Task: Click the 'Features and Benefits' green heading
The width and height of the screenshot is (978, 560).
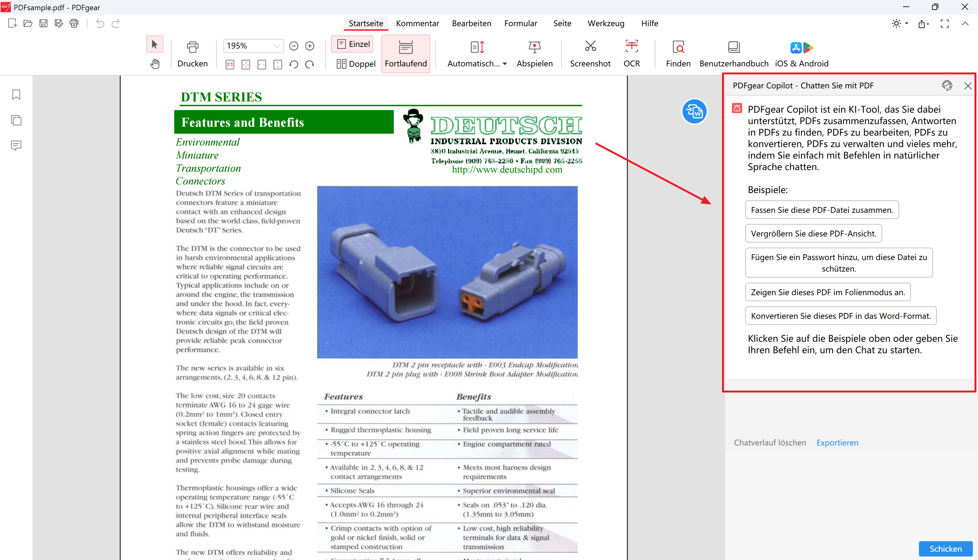Action: [283, 122]
